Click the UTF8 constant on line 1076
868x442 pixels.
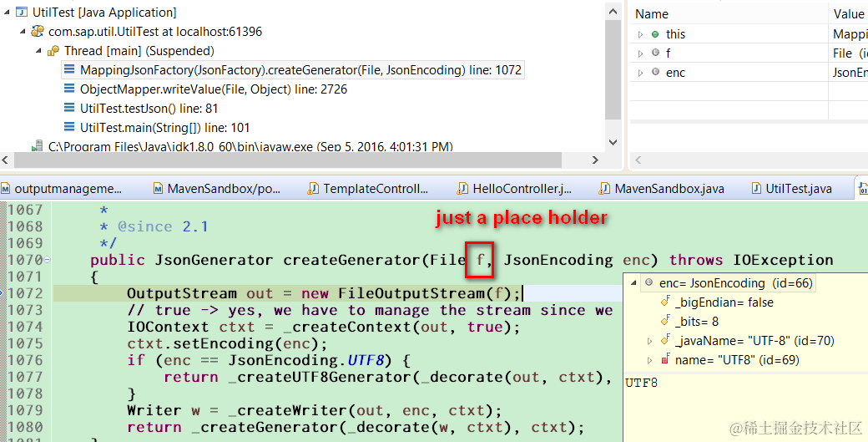(366, 361)
